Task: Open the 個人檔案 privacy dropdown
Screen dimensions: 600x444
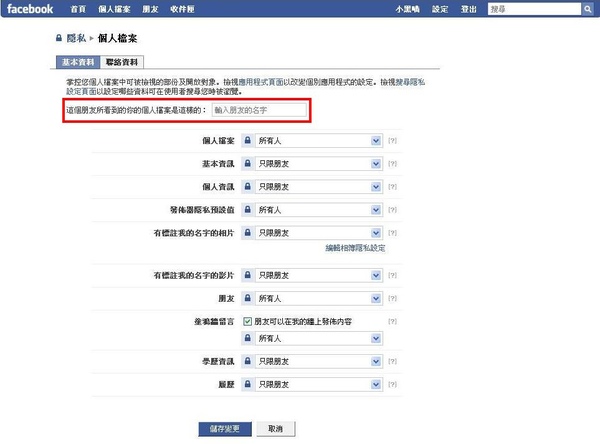Action: 319,140
